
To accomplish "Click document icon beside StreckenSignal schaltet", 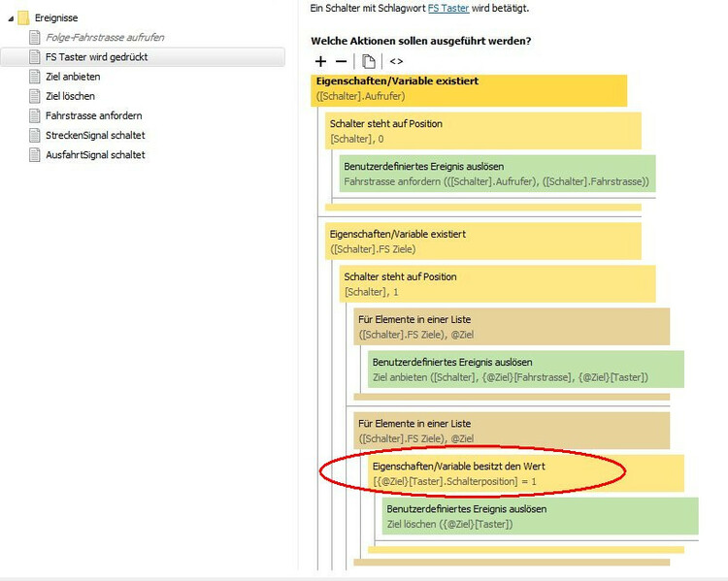I will point(34,135).
